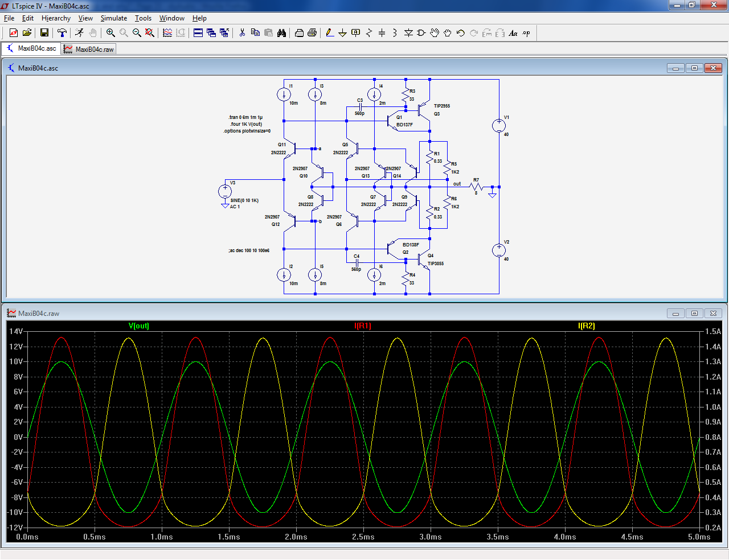Screen dimensions: 729x560
Task: Click the 2.5ms time axis label
Action: [363, 537]
